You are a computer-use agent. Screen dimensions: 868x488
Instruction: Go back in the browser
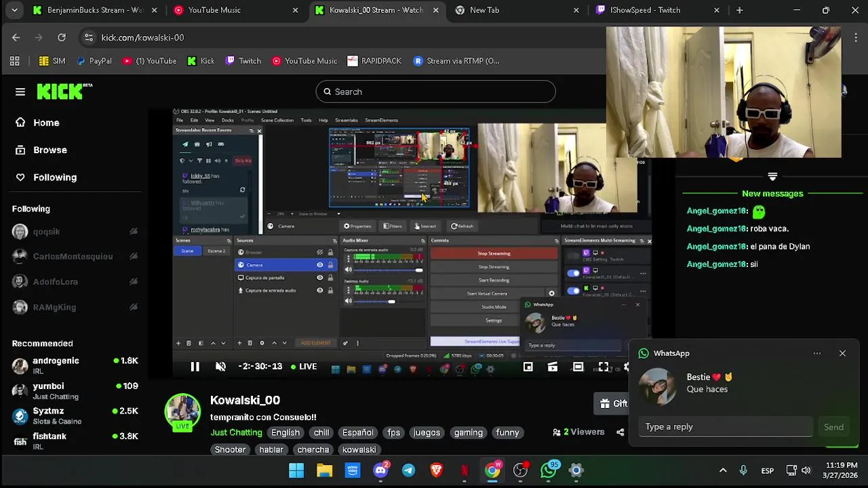16,37
